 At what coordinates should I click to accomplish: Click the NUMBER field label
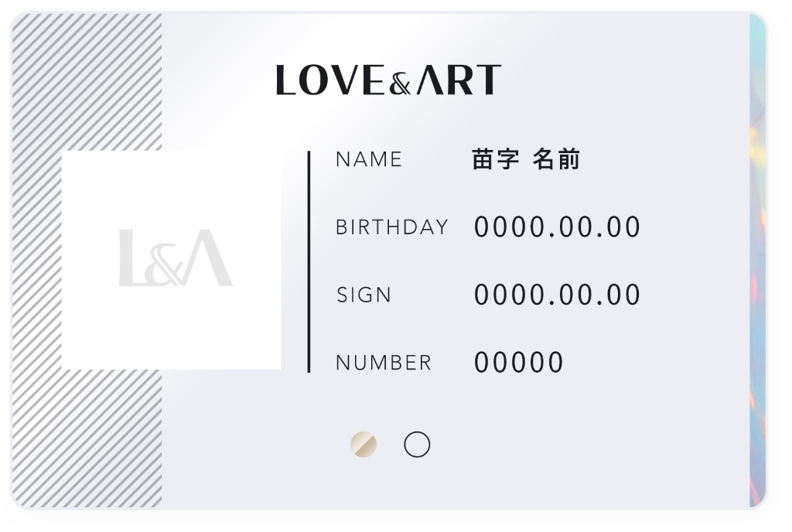(384, 363)
